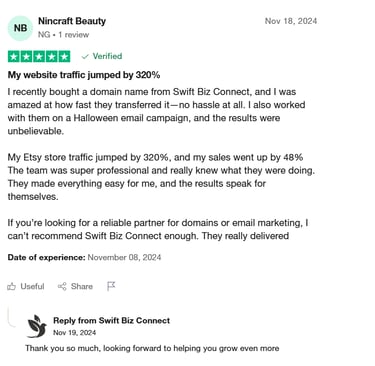Click the thumbs-up icon
The width and height of the screenshot is (375, 366).
12,286
